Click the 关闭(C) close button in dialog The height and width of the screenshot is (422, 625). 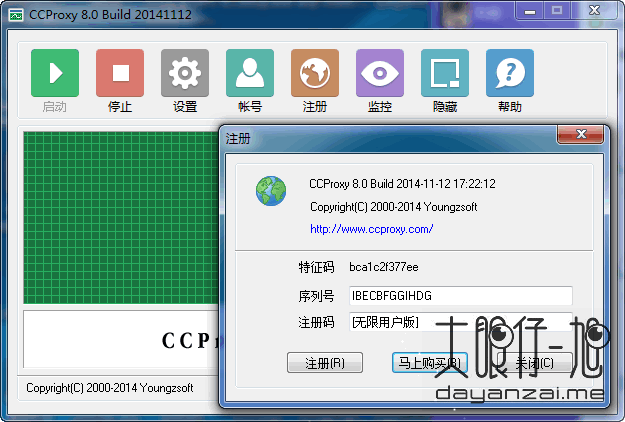click(x=535, y=363)
